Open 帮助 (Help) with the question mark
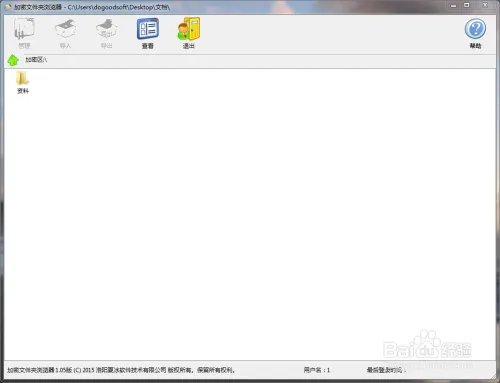The image size is (500, 383). pos(475,33)
